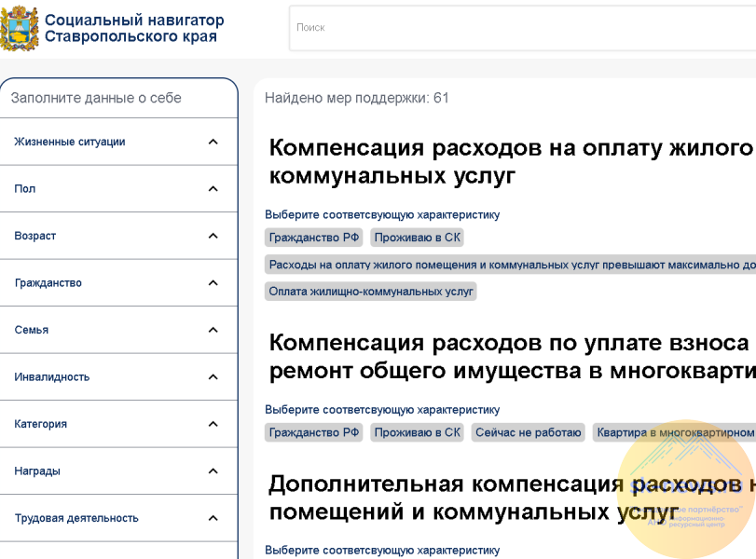This screenshot has width=756, height=559.
Task: Open the Семья filter chevron
Action: click(x=213, y=330)
